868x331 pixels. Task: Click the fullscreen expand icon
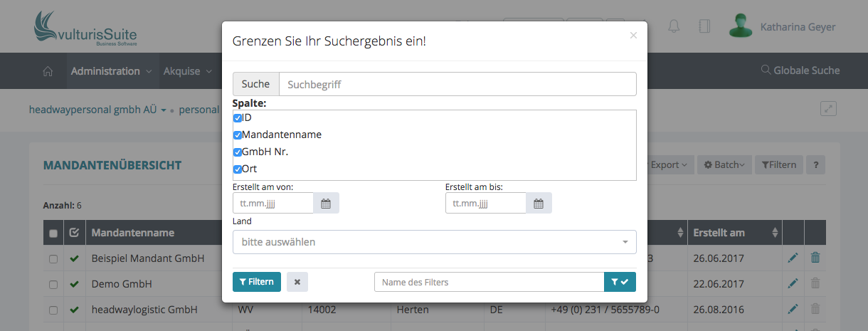click(828, 109)
